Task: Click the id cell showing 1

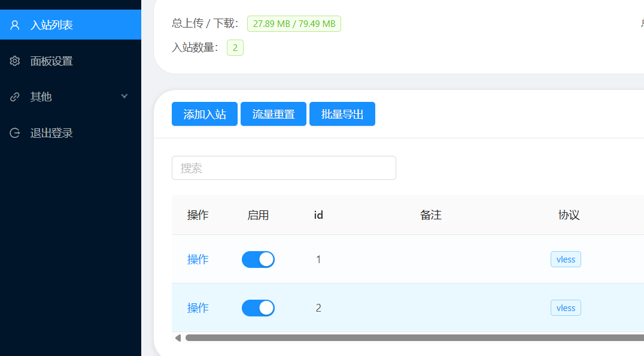Action: (x=318, y=260)
